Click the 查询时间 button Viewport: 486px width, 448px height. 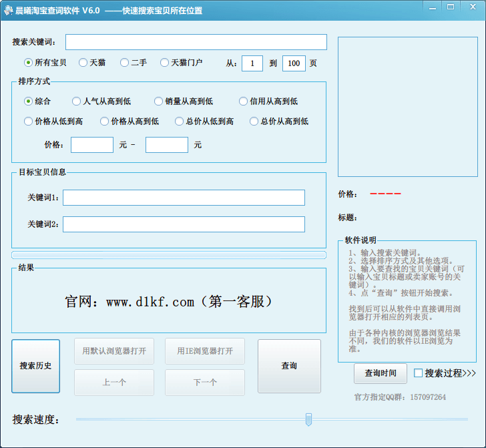380,373
